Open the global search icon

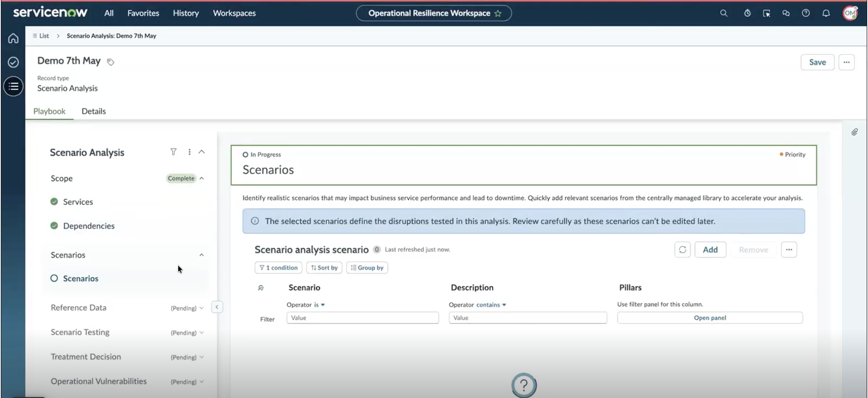724,13
